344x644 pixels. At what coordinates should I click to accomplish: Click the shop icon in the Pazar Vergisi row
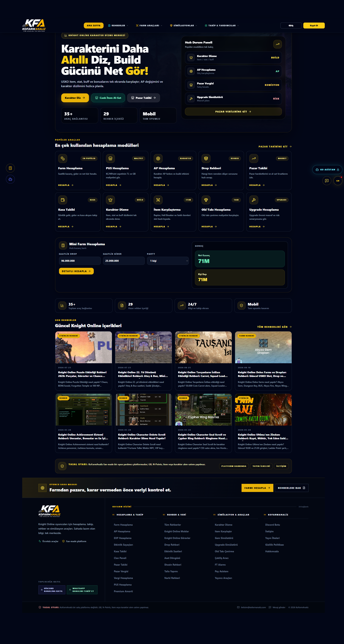[x=191, y=85]
